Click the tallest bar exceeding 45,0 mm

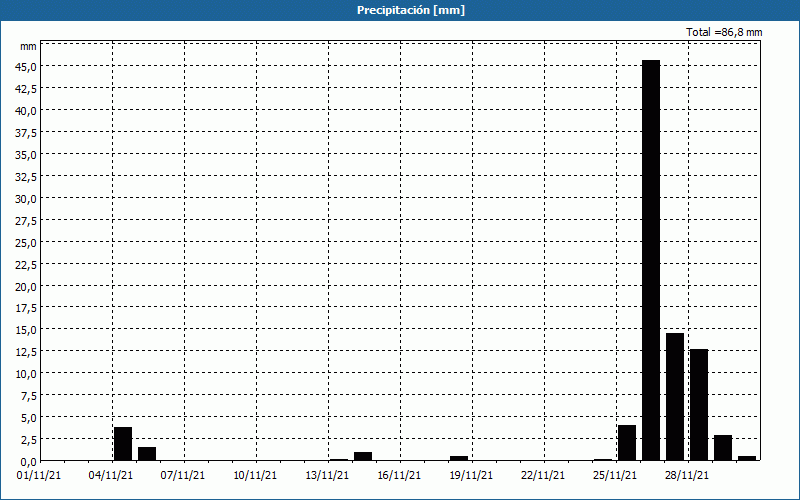click(651, 260)
